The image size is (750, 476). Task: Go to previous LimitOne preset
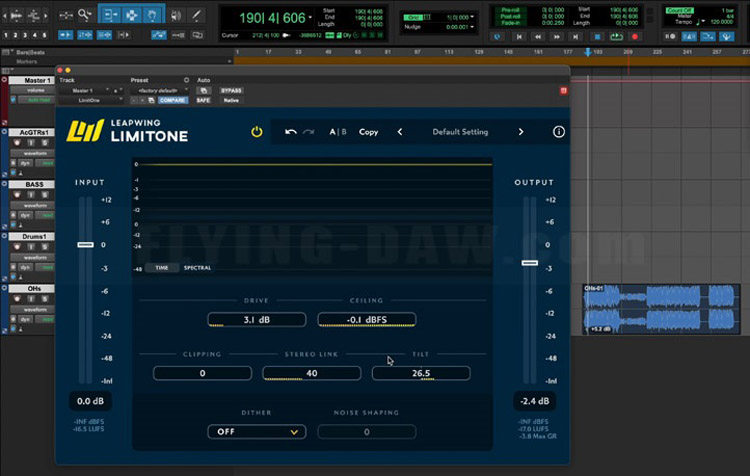point(400,132)
